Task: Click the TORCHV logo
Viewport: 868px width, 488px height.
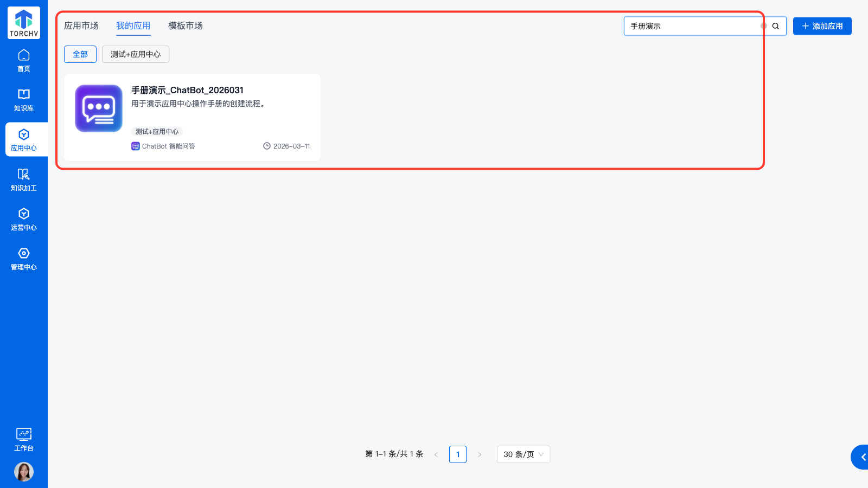Action: pos(24,23)
